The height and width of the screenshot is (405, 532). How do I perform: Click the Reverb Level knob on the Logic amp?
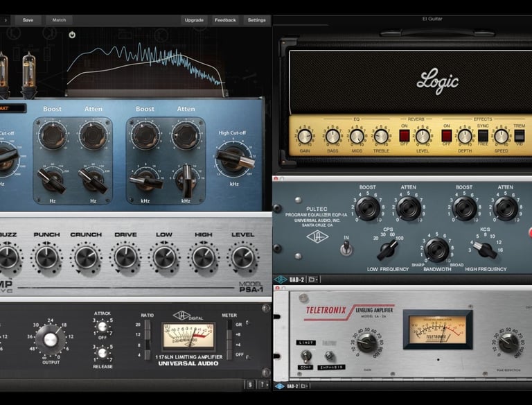[423, 137]
